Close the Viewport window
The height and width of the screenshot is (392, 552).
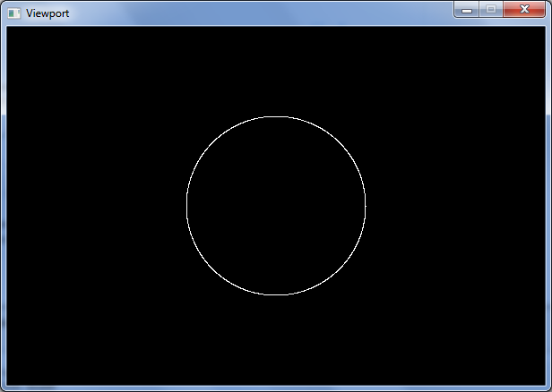(524, 10)
